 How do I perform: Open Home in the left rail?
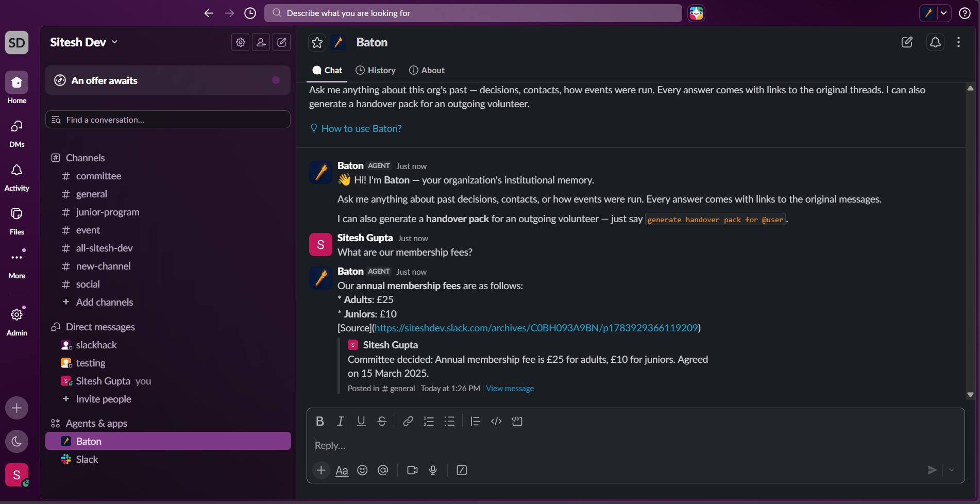17,88
